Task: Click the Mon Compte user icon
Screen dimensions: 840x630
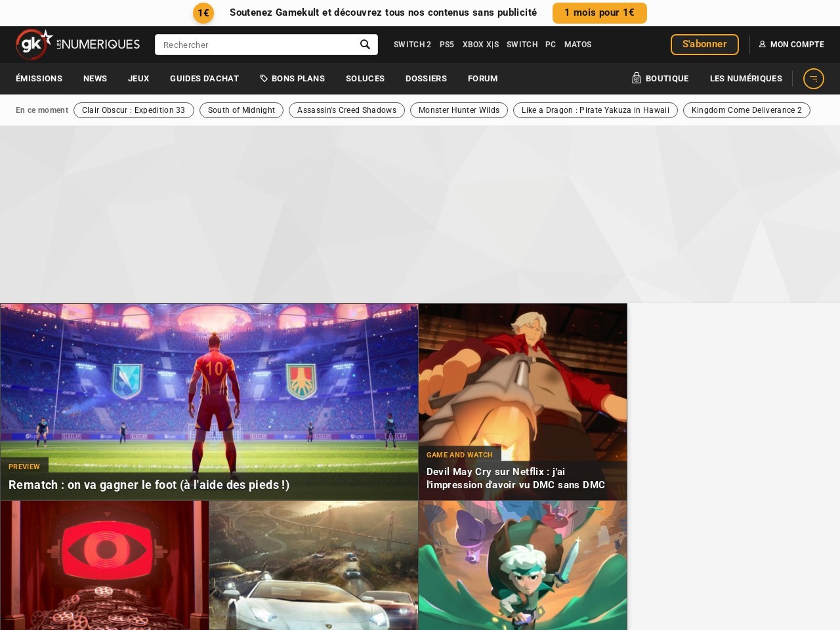Action: (763, 45)
